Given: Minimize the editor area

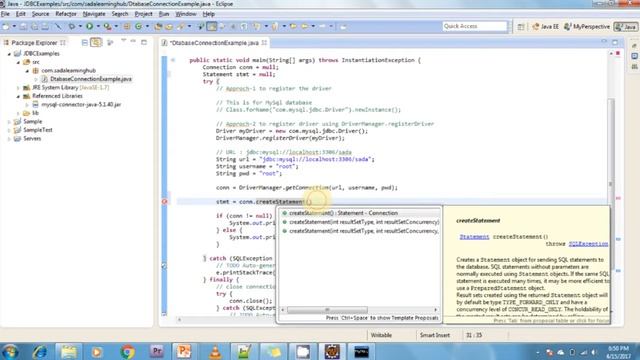Looking at the screenshot, I should pyautogui.click(x=604, y=42).
